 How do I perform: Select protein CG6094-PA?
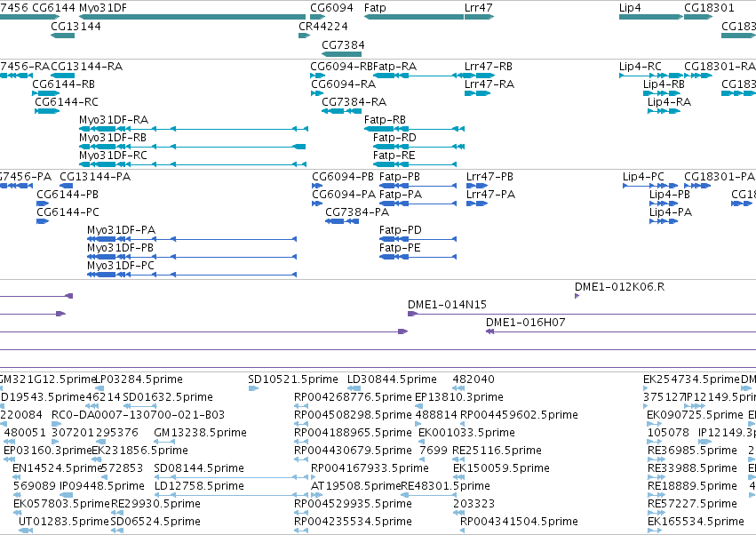pos(317,204)
